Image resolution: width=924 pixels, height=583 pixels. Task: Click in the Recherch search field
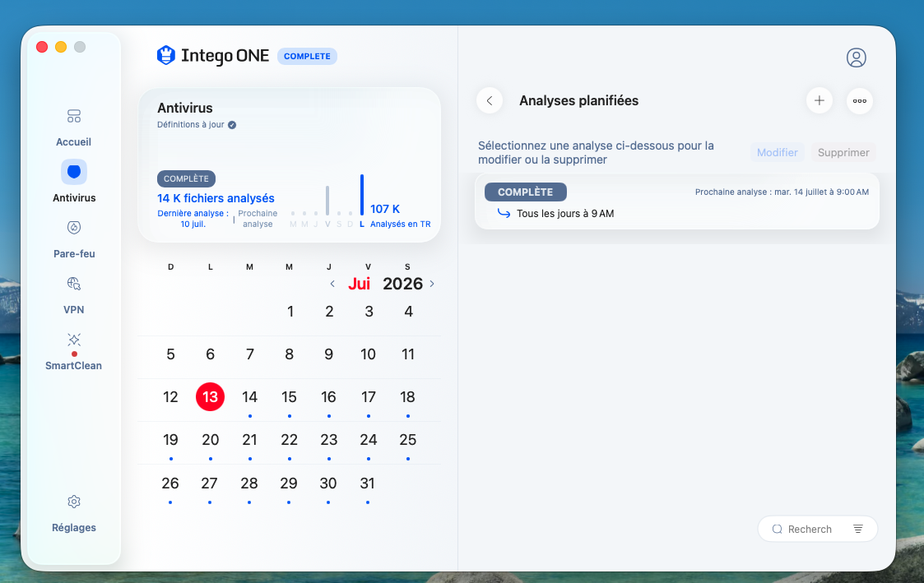click(x=817, y=529)
